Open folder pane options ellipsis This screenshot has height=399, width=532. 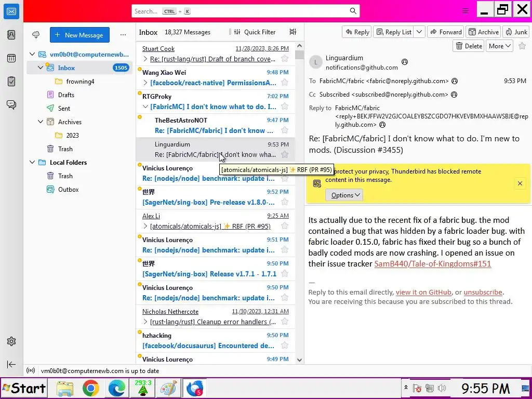click(x=123, y=35)
